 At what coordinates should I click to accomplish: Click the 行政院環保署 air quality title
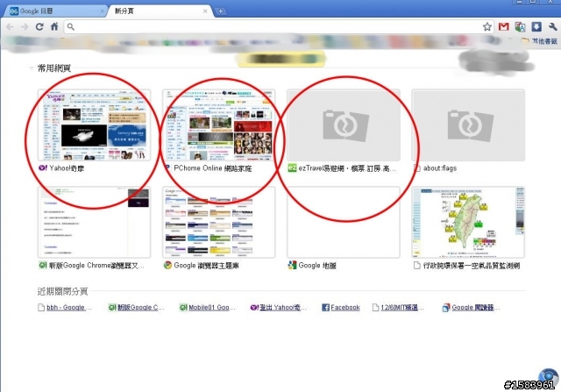[x=472, y=265]
